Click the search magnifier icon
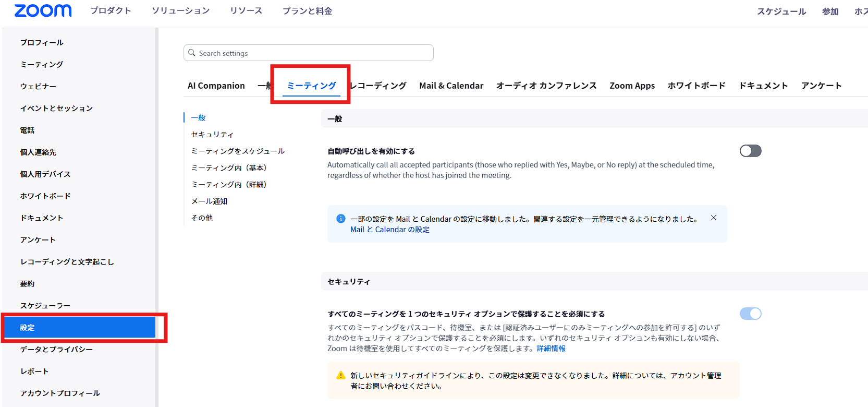868x407 pixels. tap(192, 53)
